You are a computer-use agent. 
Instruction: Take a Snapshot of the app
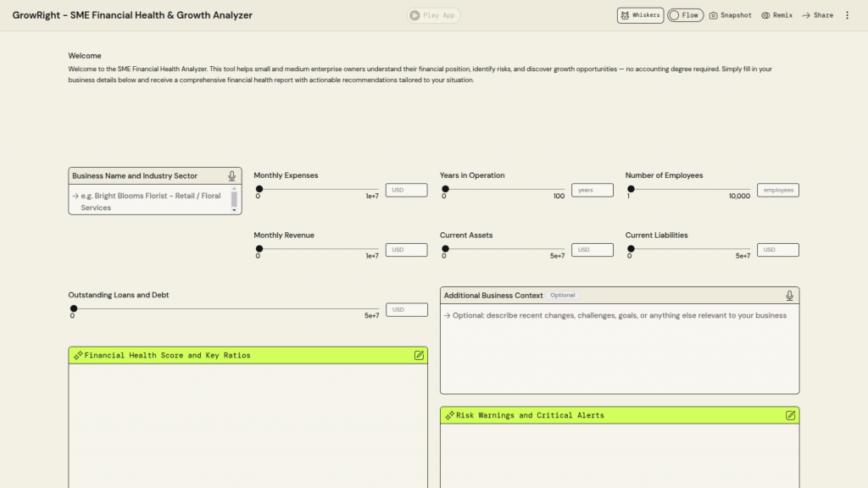coord(730,15)
